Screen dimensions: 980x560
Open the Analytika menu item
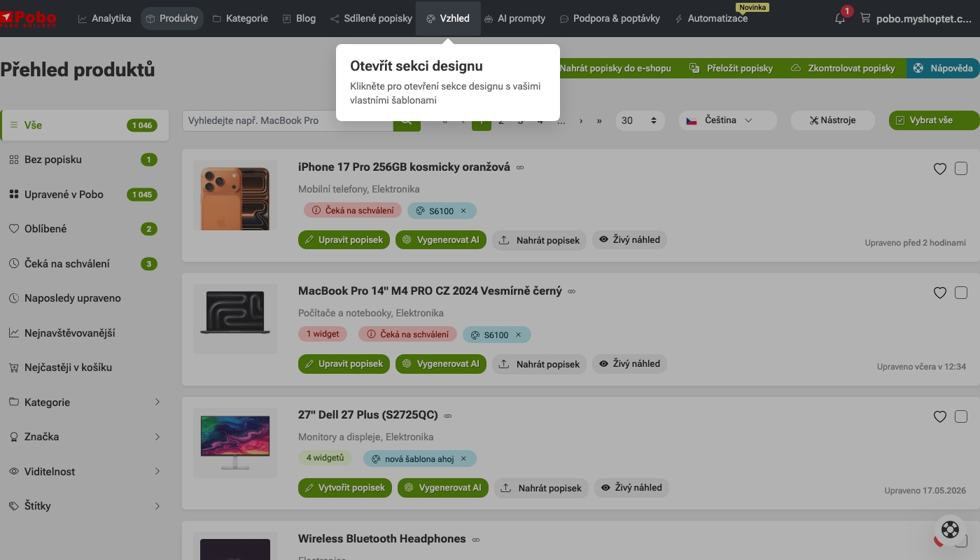pyautogui.click(x=104, y=19)
